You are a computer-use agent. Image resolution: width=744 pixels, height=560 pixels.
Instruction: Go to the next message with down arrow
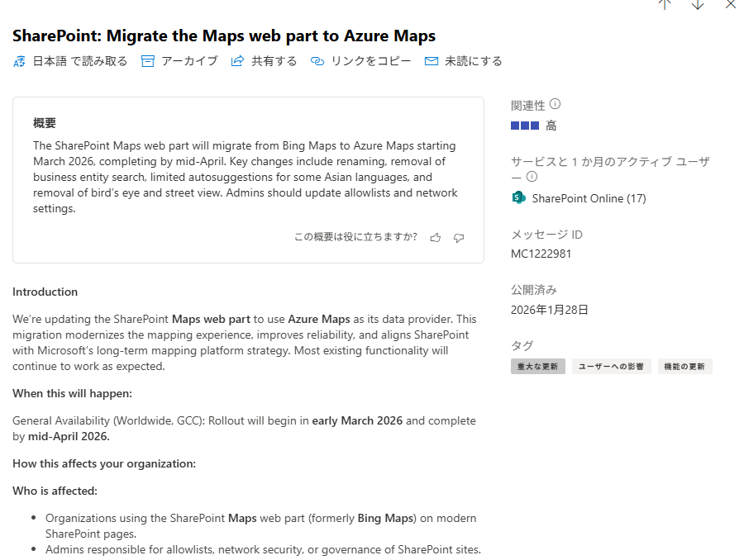tap(697, 4)
